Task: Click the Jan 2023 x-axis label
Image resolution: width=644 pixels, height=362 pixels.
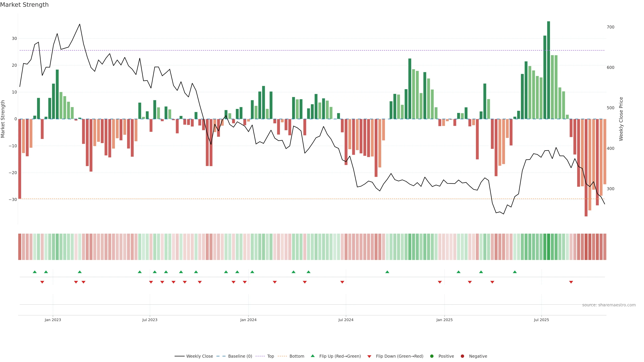Action: pyautogui.click(x=53, y=320)
